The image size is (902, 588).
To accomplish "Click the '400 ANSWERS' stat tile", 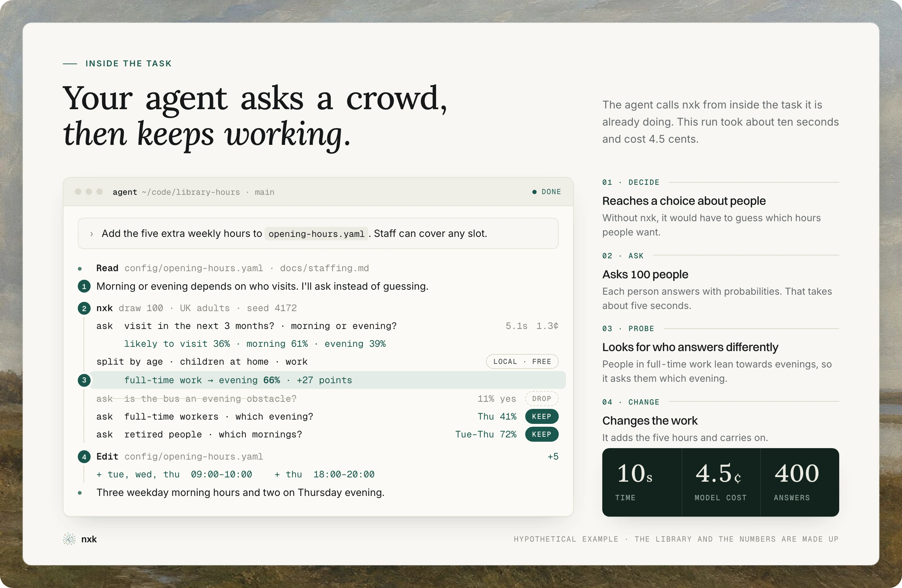I will [x=800, y=482].
